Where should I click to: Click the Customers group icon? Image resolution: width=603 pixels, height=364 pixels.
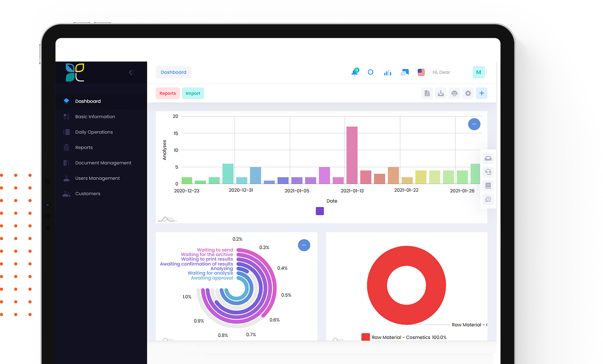click(67, 194)
